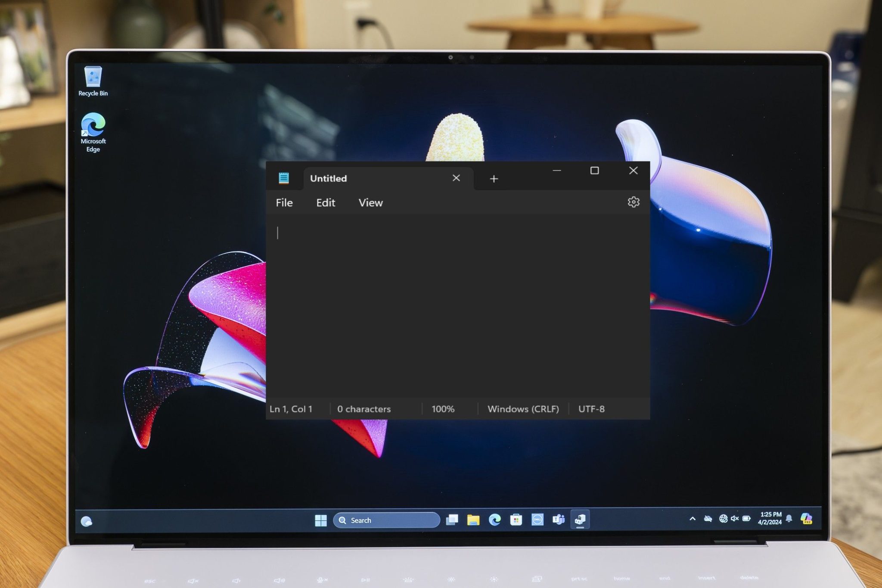Select the Edit menu item
Viewport: 882px width, 588px height.
325,202
